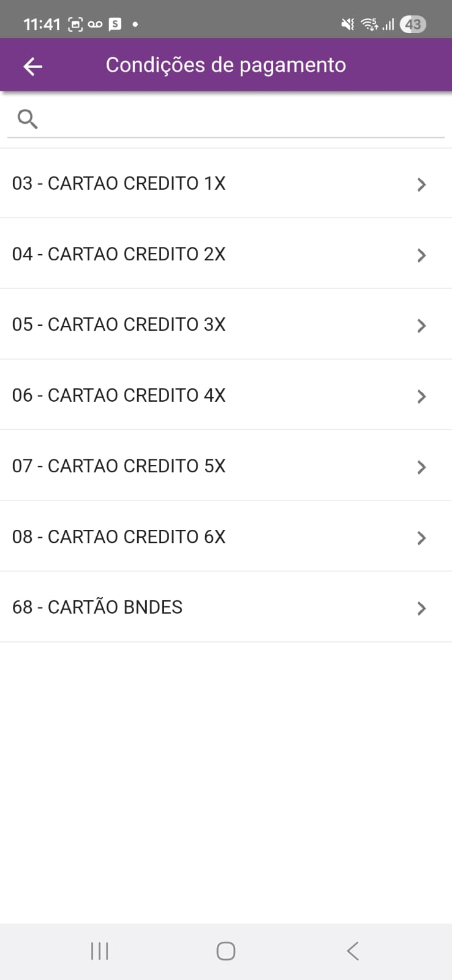This screenshot has height=980, width=452.
Task: Tap the Android system back button
Action: (x=352, y=951)
